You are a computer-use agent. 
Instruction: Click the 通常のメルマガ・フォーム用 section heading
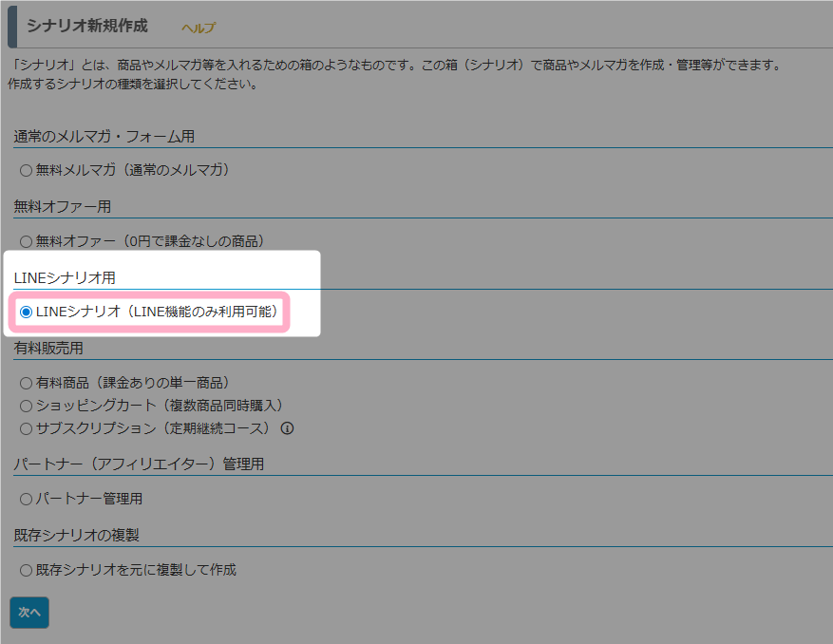click(x=104, y=137)
